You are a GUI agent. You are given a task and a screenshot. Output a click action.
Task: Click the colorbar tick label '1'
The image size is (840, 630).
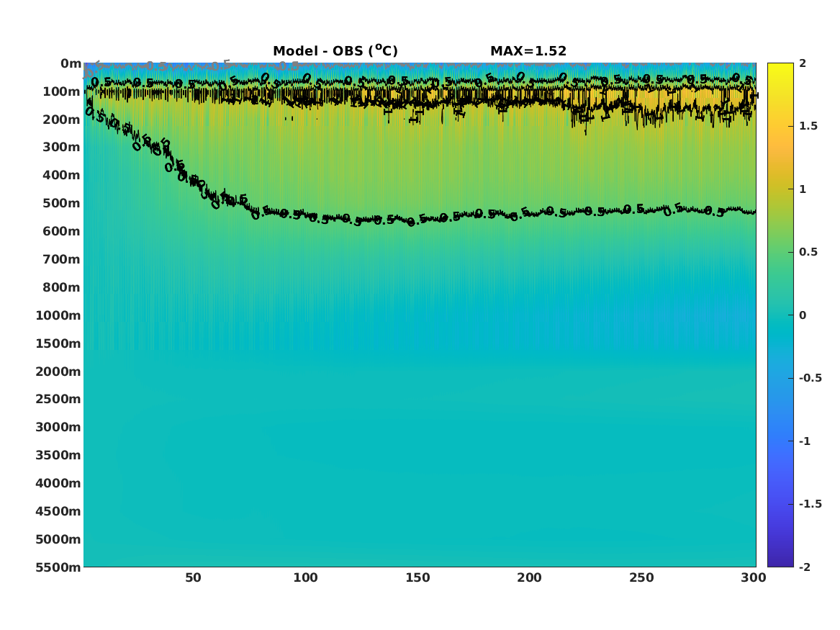tap(803, 189)
